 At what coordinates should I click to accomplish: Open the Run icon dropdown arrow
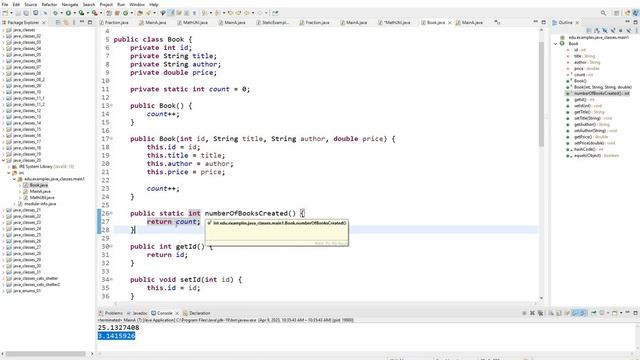click(x=74, y=13)
